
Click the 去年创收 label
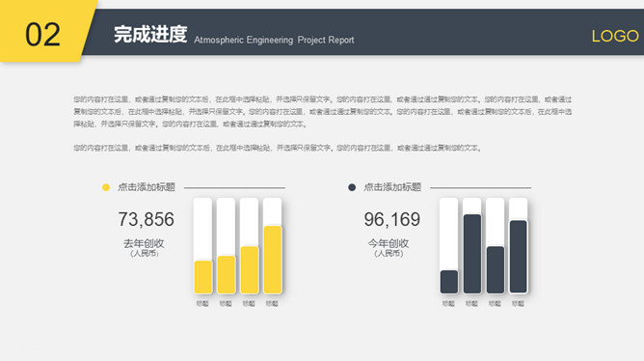tap(144, 243)
